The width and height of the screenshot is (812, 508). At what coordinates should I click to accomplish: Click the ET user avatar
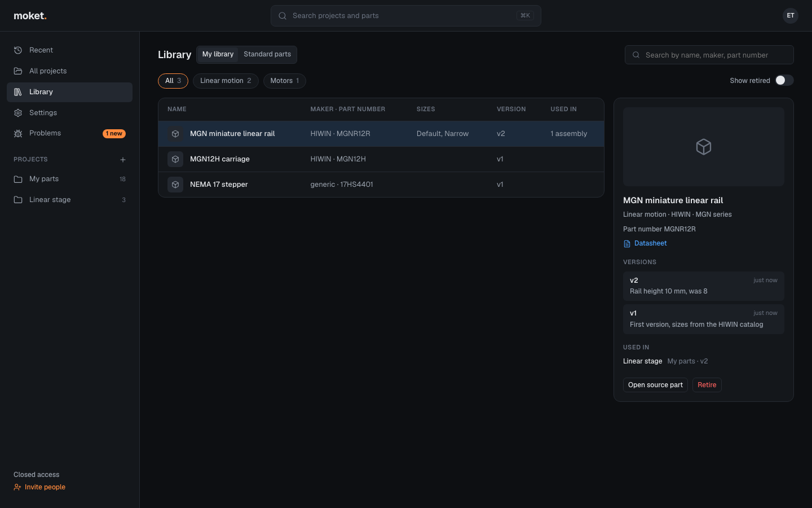pyautogui.click(x=791, y=16)
